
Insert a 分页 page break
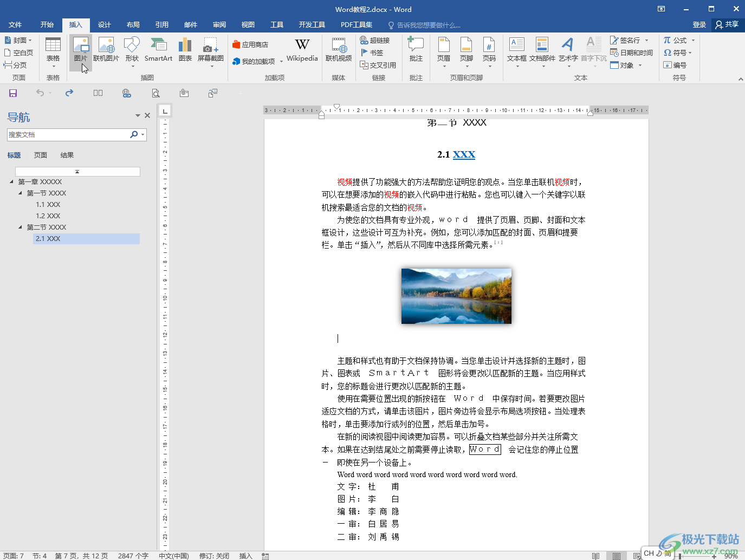coord(15,65)
